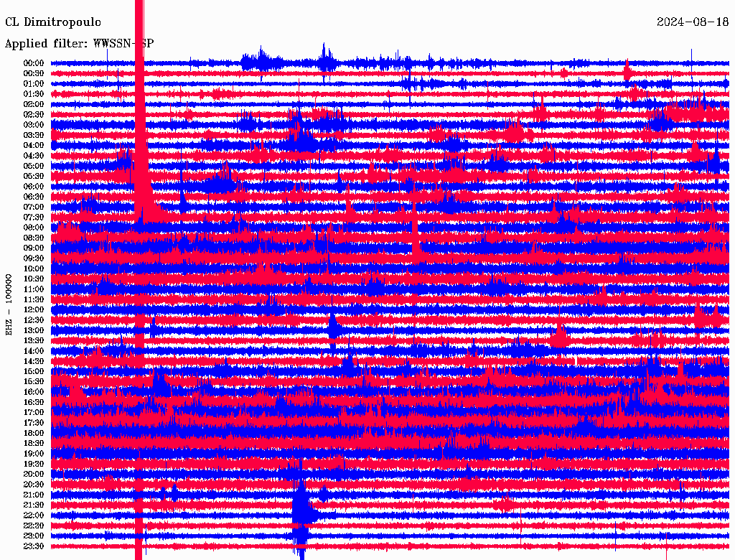The image size is (735, 560).
Task: Select the 05:00 time label
Action: pos(34,166)
